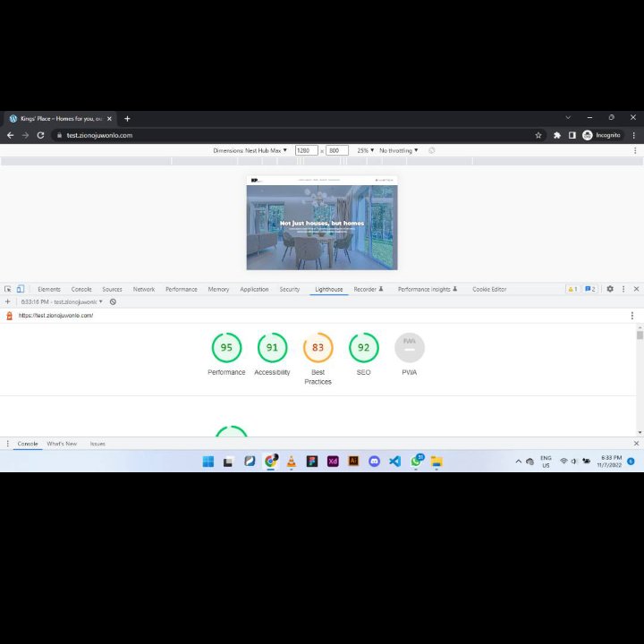Open DevTools customize three-dot menu
This screenshot has height=644, width=644.
(623, 289)
